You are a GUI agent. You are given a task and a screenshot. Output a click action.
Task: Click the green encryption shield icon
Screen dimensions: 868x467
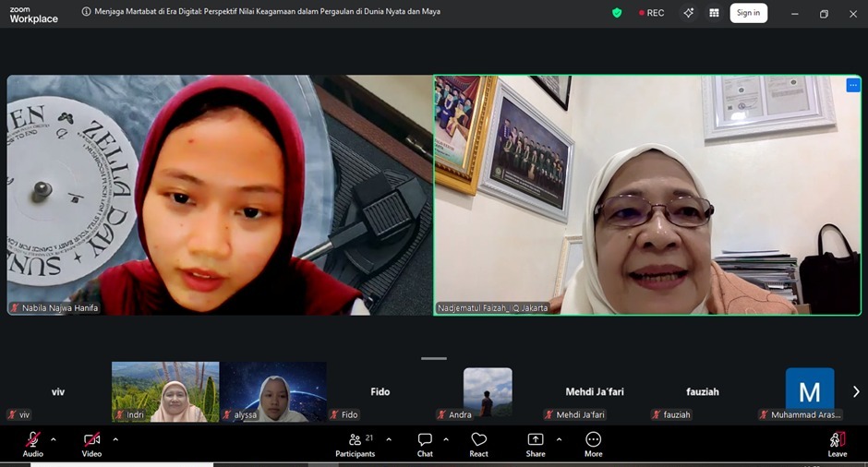(617, 13)
